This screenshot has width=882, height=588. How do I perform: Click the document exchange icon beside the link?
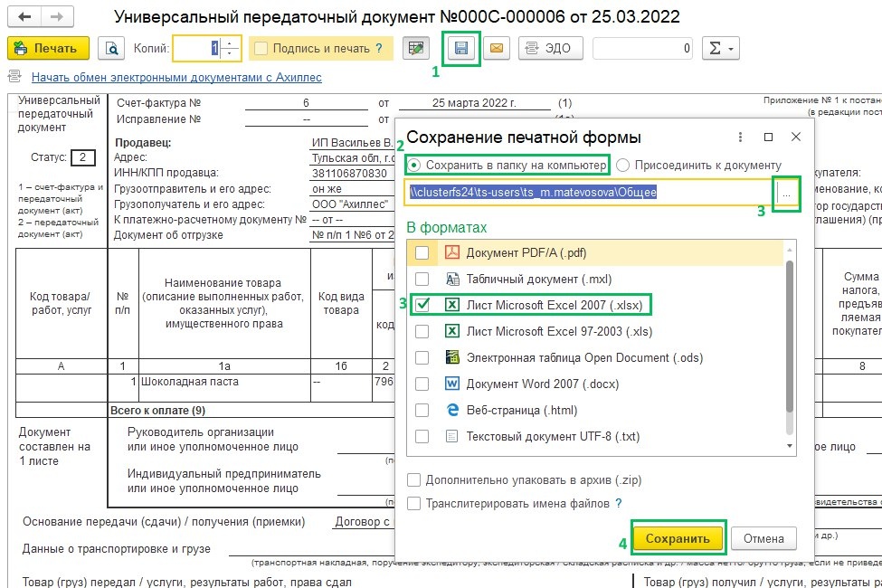coord(14,77)
